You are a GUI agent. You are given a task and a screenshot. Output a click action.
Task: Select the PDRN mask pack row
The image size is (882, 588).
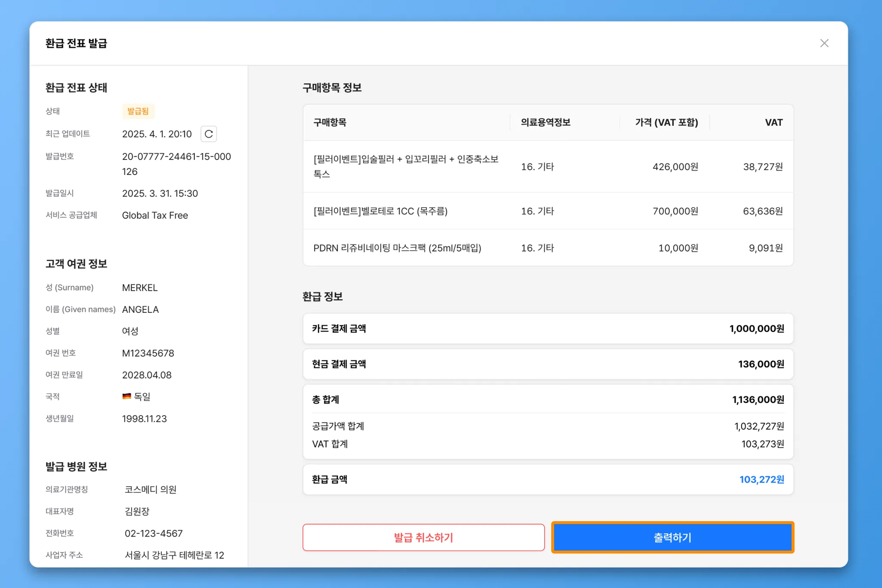pyautogui.click(x=397, y=248)
